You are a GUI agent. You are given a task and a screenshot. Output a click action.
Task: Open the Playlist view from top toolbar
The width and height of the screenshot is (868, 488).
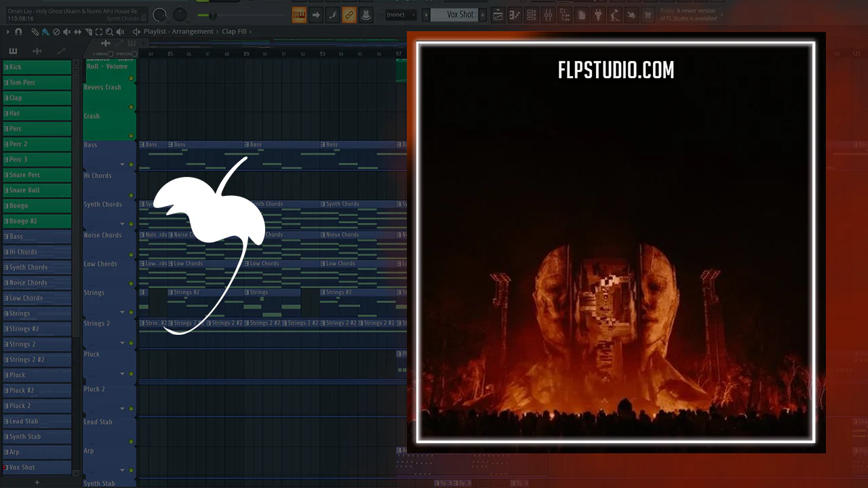click(x=498, y=15)
